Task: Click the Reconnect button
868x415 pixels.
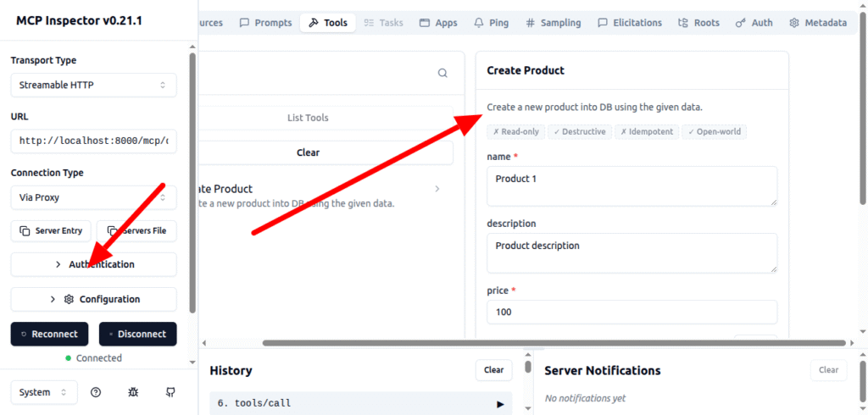Action: [x=49, y=335]
